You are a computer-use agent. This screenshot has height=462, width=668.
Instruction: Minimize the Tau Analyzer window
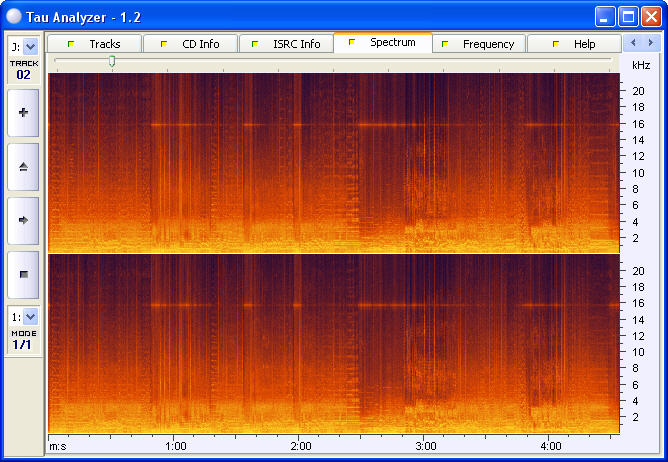point(605,17)
